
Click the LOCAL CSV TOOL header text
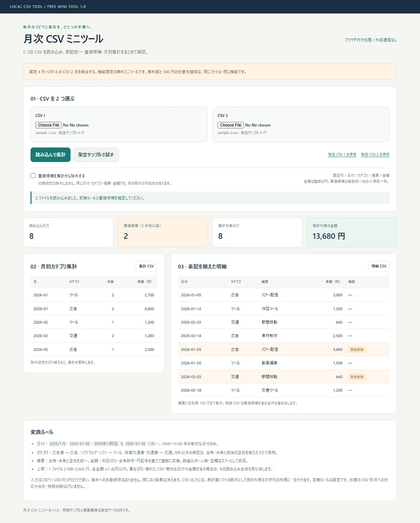(47, 6)
